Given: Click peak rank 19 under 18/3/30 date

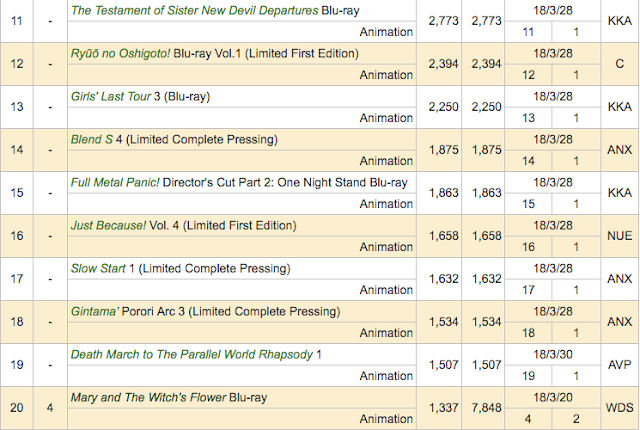Looking at the screenshot, I should pyautogui.click(x=528, y=376).
